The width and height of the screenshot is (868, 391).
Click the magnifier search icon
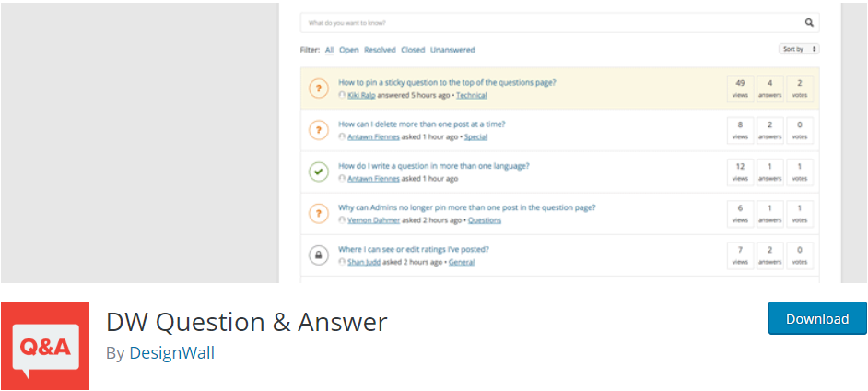click(x=809, y=23)
